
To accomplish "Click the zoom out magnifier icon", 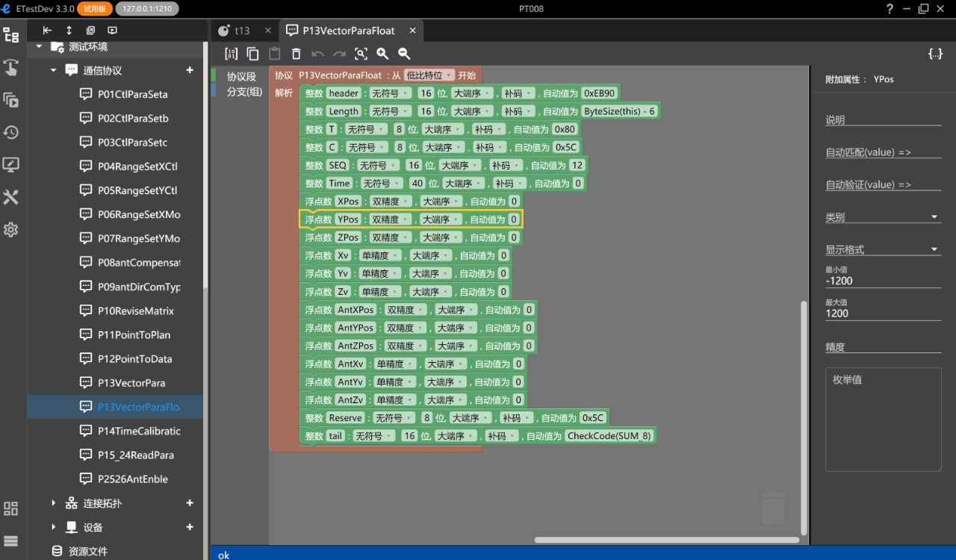I will point(404,54).
